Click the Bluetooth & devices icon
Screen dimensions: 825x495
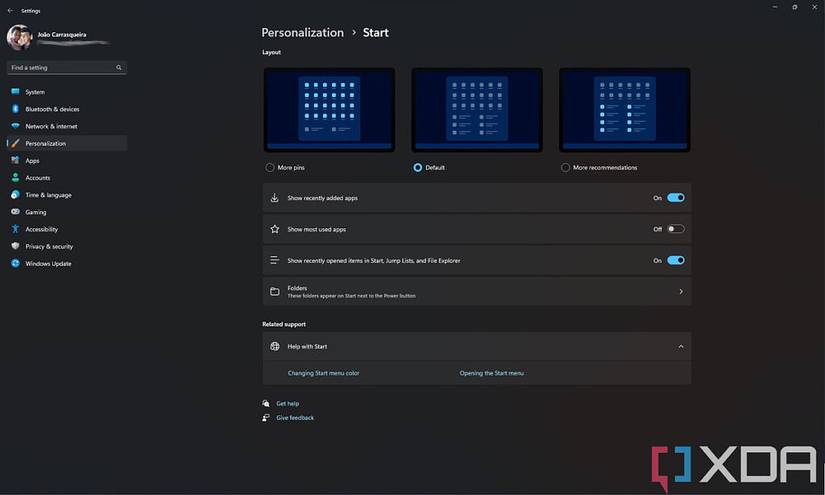point(15,109)
